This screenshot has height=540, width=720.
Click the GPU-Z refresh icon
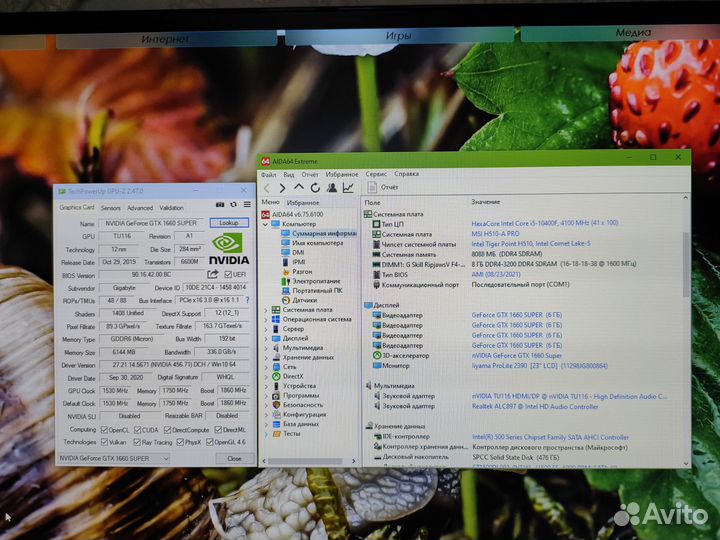[x=232, y=205]
